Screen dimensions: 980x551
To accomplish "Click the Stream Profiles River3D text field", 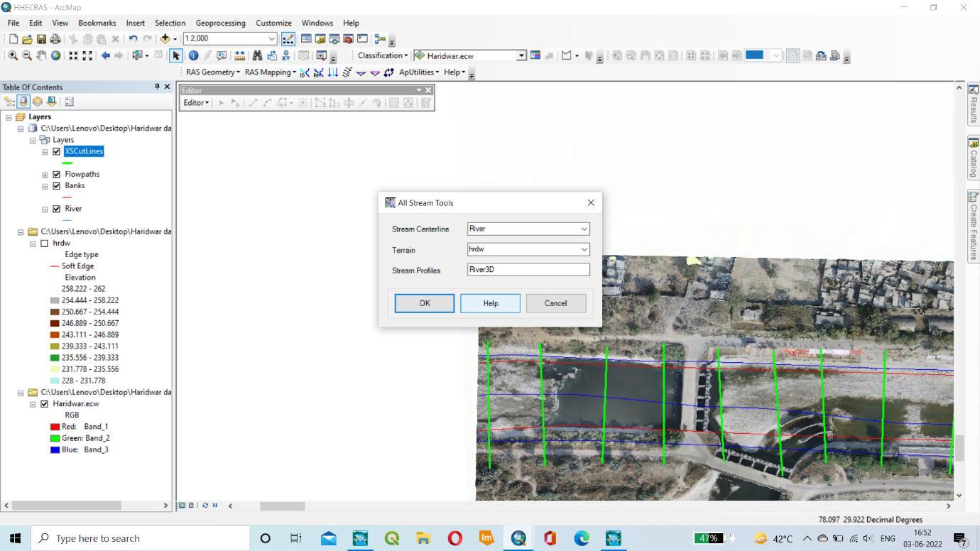I will coord(528,270).
